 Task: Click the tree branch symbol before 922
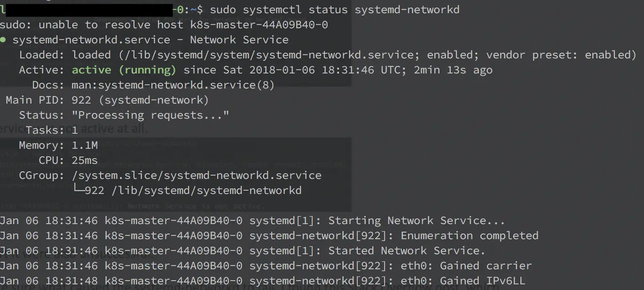point(78,190)
